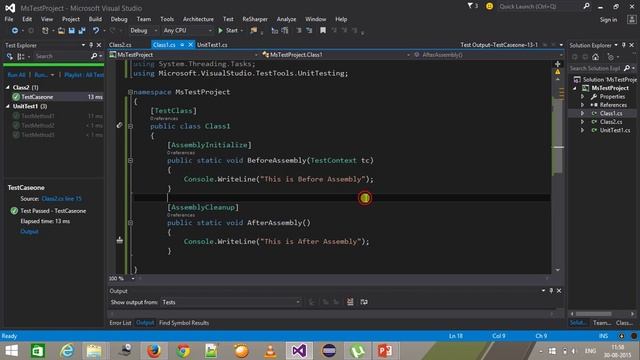This screenshot has width=640, height=360.
Task: Open VLC media player from the taskbar
Action: point(270,351)
